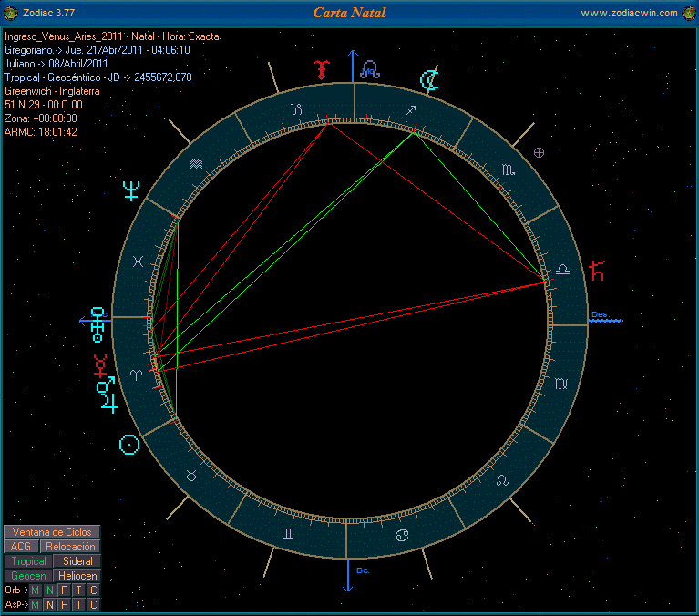Viewport: 699px width, 616px height.
Task: Click the cyan Moon crescent glyph
Action: [x=430, y=80]
